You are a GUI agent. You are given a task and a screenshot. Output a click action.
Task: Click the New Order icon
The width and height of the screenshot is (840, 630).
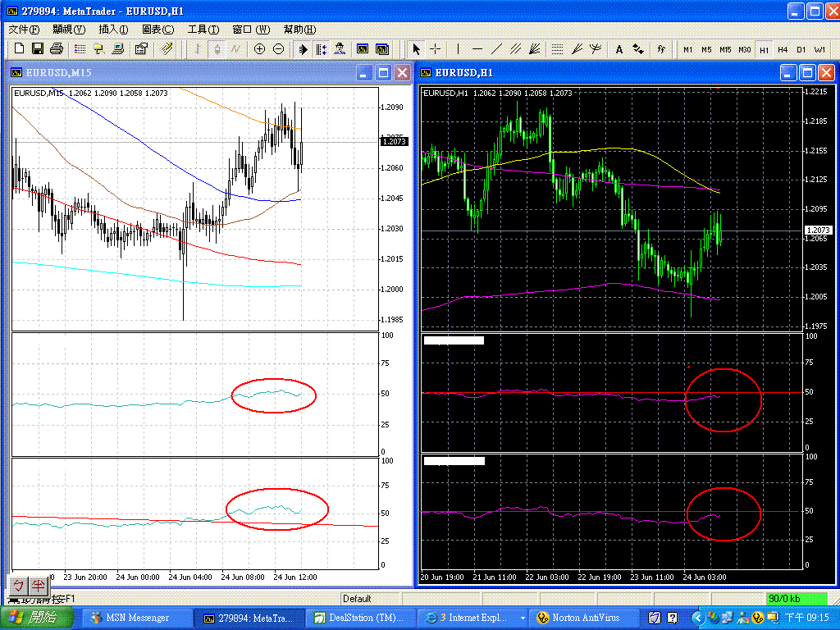(141, 48)
